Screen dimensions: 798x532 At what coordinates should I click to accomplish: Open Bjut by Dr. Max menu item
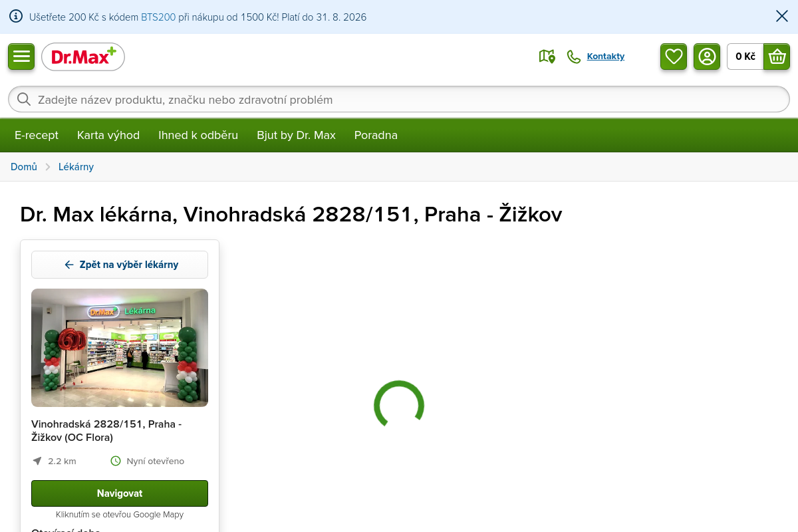(x=297, y=135)
